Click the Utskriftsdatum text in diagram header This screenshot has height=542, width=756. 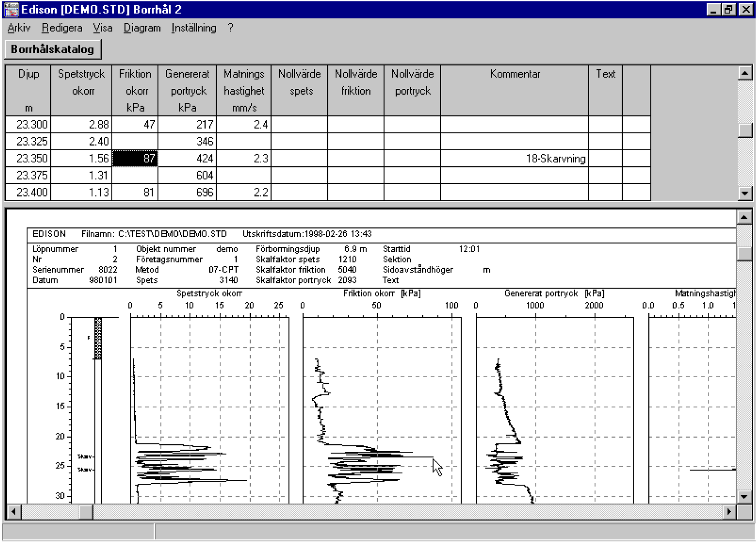(x=307, y=234)
